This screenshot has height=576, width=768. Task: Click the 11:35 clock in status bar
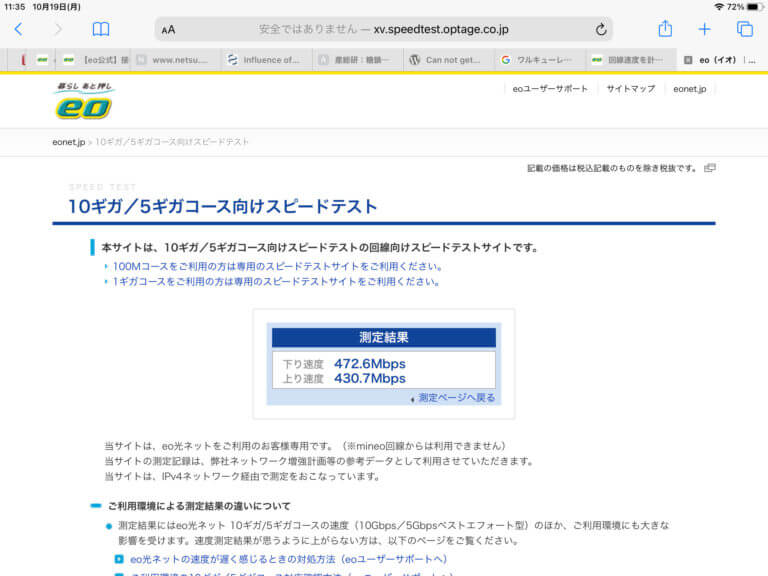pyautogui.click(x=14, y=7)
